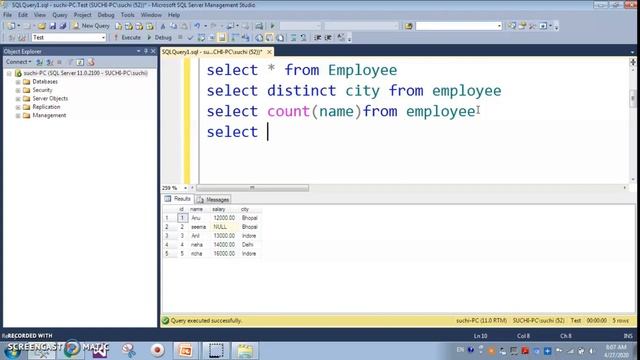640x360 pixels.
Task: Display the Estimated Execution Plan
Action: pos(201,38)
